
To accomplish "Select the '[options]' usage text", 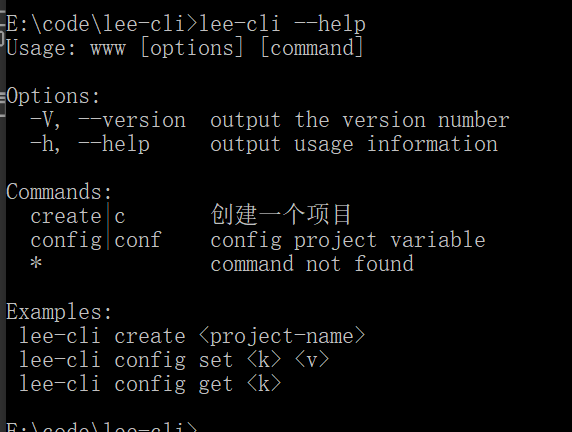I will click(x=192, y=48).
